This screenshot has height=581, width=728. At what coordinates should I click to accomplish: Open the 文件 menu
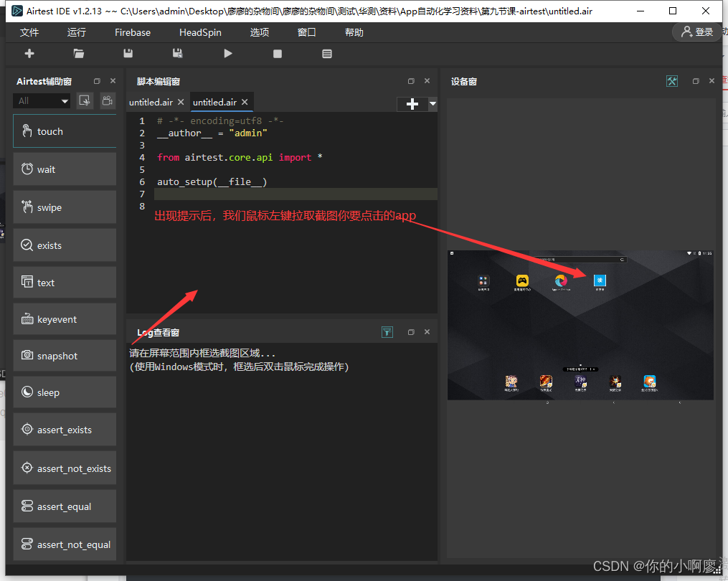point(29,32)
